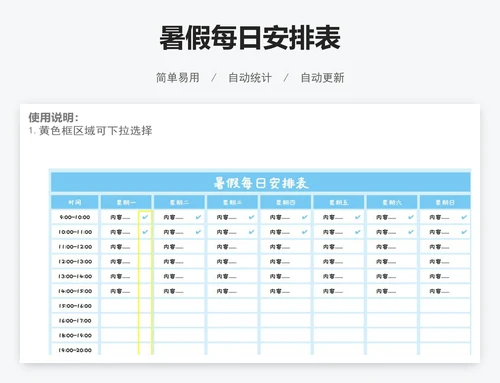Open Monday yellow dropdown cell for 18:00-19:00
Screen dimensions: 500x383
(145, 335)
